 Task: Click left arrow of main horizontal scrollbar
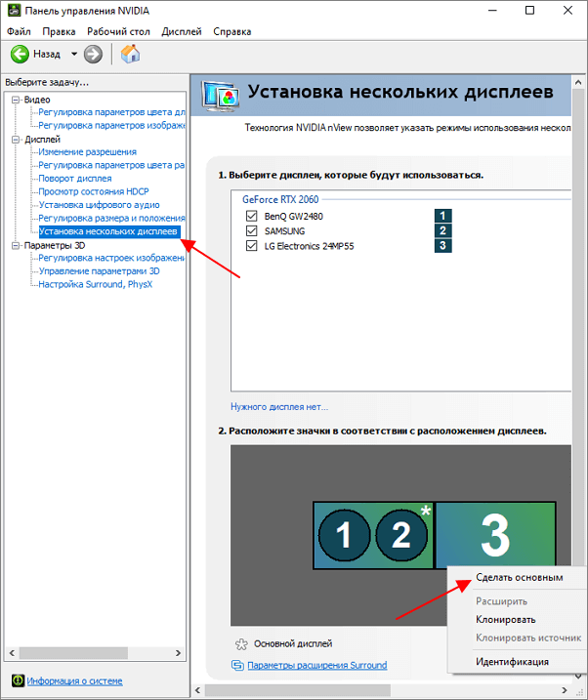point(198,690)
